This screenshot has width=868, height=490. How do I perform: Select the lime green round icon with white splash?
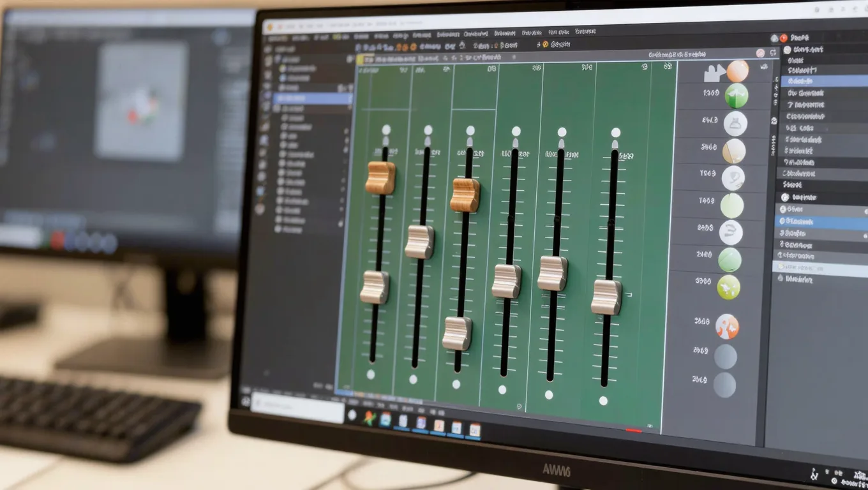pyautogui.click(x=728, y=287)
